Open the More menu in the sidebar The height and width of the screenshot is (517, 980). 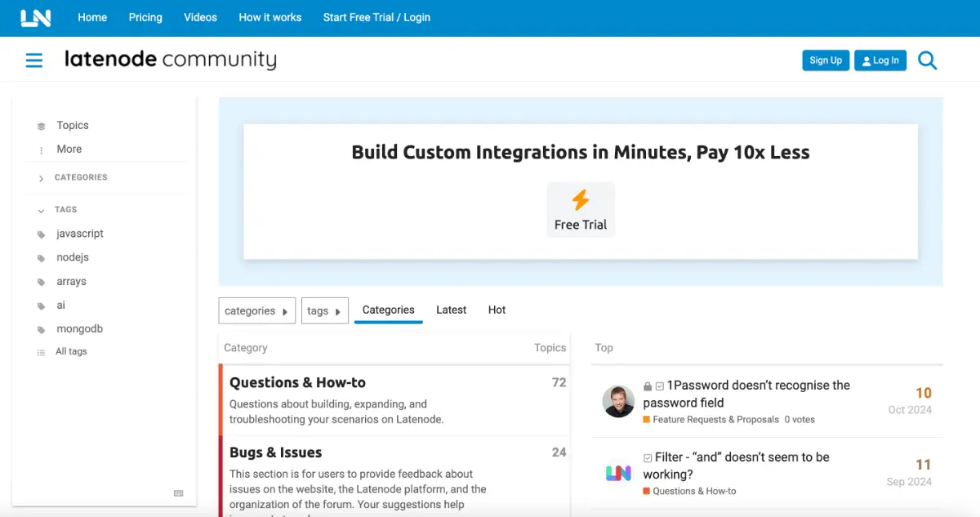[69, 149]
